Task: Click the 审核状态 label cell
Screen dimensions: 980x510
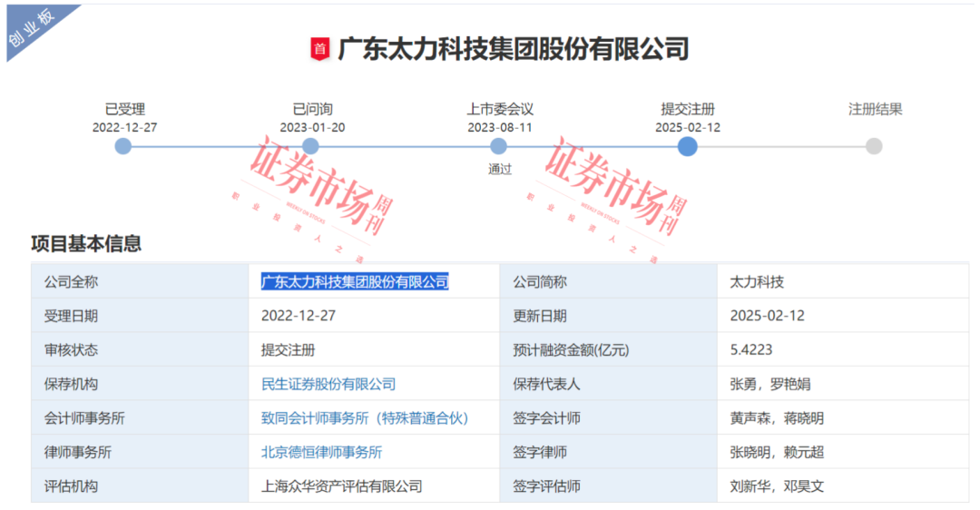Action: 140,350
